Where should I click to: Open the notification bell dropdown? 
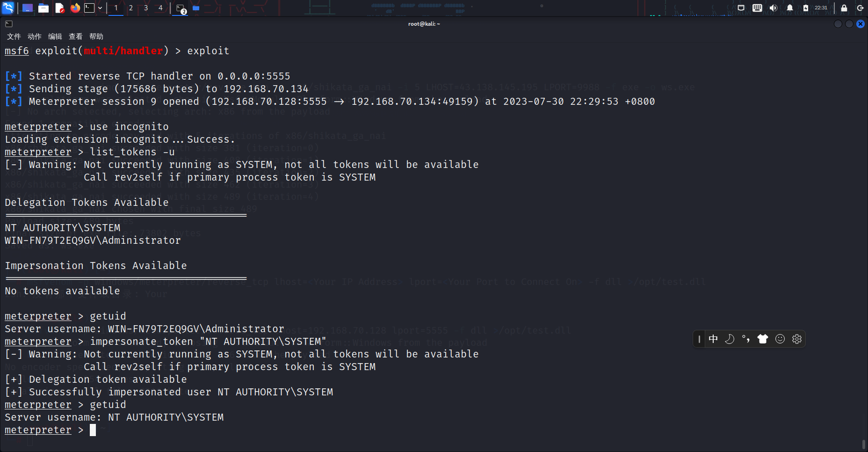pyautogui.click(x=790, y=8)
